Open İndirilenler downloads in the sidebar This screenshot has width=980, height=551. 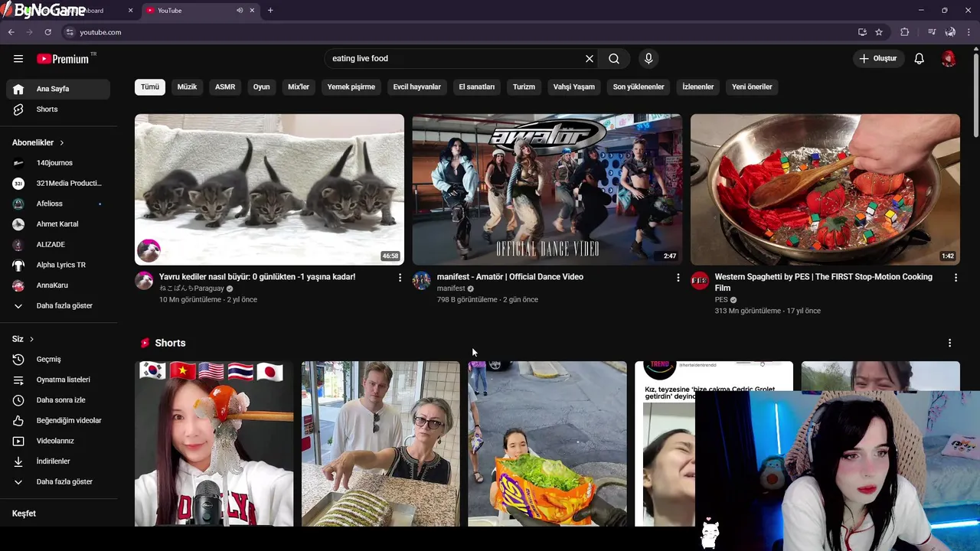click(x=58, y=461)
